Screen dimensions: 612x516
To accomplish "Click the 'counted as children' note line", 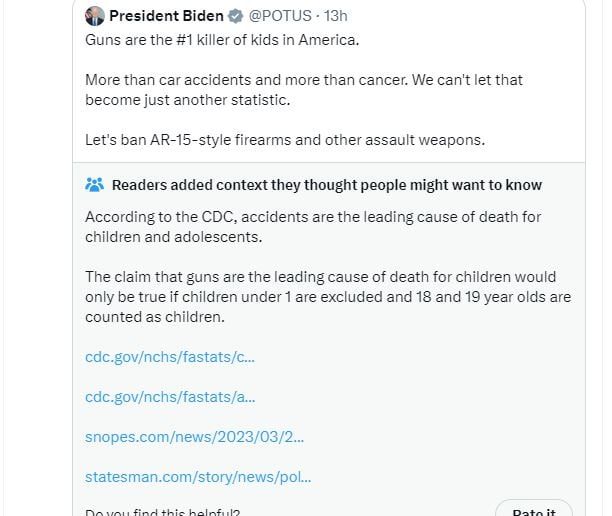I will 154,316.
